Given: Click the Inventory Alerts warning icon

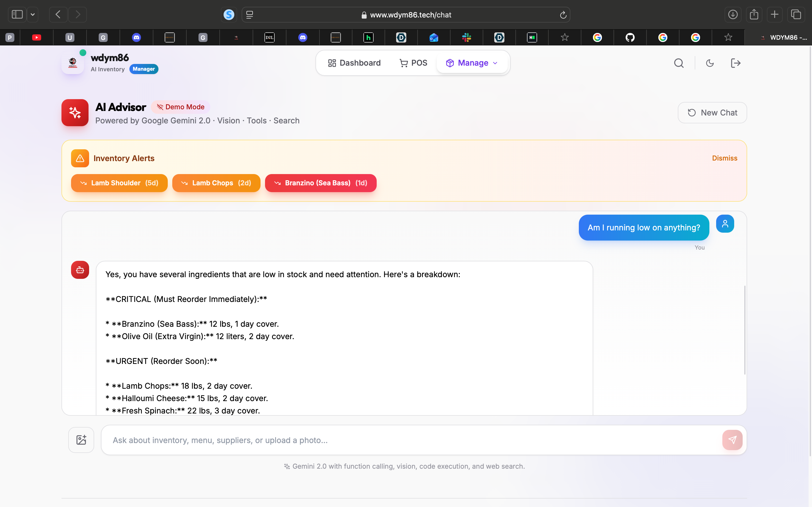Looking at the screenshot, I should (x=80, y=158).
